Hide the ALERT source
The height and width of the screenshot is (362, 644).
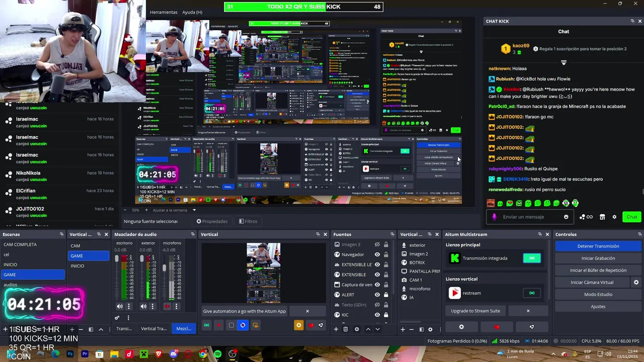377,295
